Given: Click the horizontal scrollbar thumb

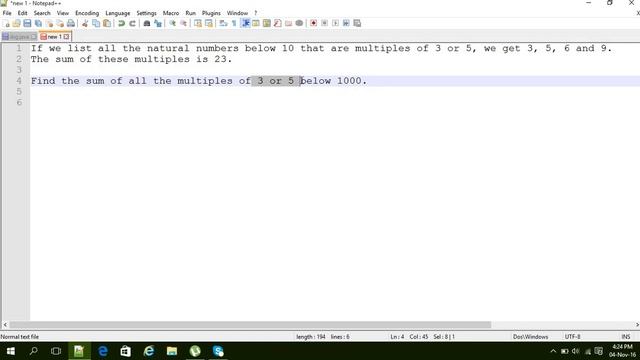Looking at the screenshot, I should click(250, 325).
